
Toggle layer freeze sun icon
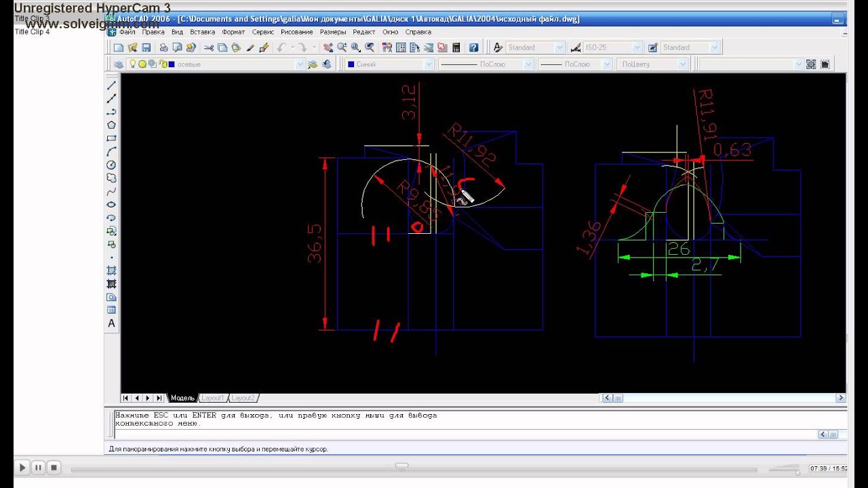click(x=142, y=64)
